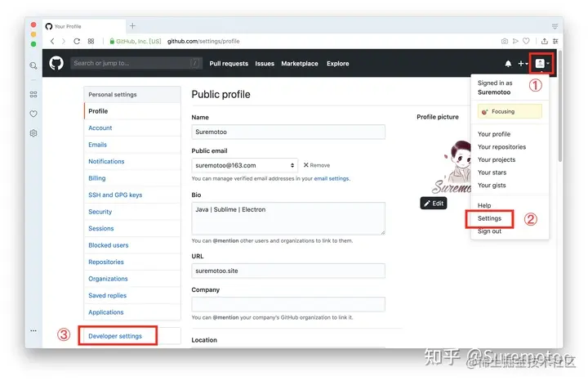Screen dimensions: 588x381
Task: Go back with browser back arrow
Action: pos(52,41)
